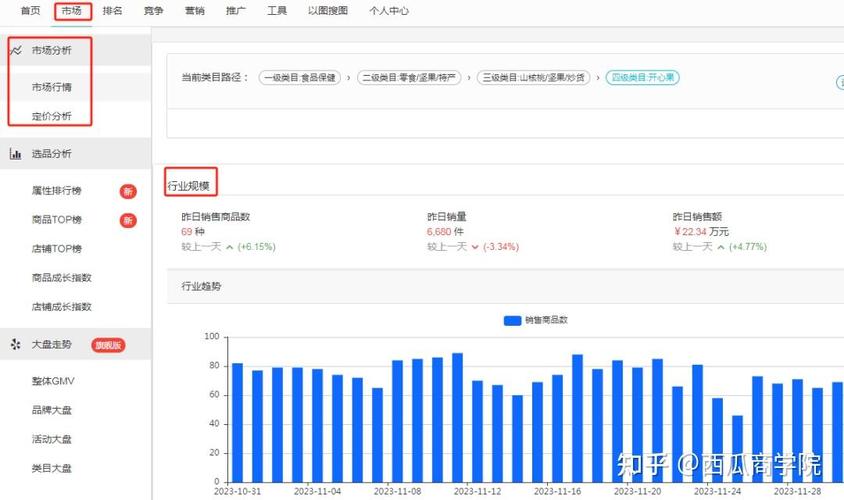Click the 大盘走势 sidebar icon
This screenshot has width=844, height=500.
(x=16, y=344)
